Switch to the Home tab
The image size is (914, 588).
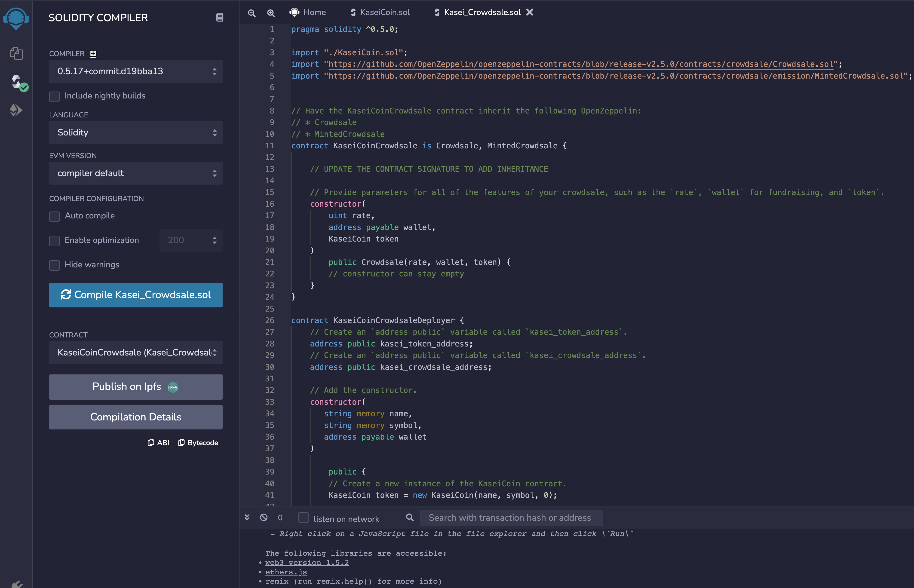[x=308, y=12]
